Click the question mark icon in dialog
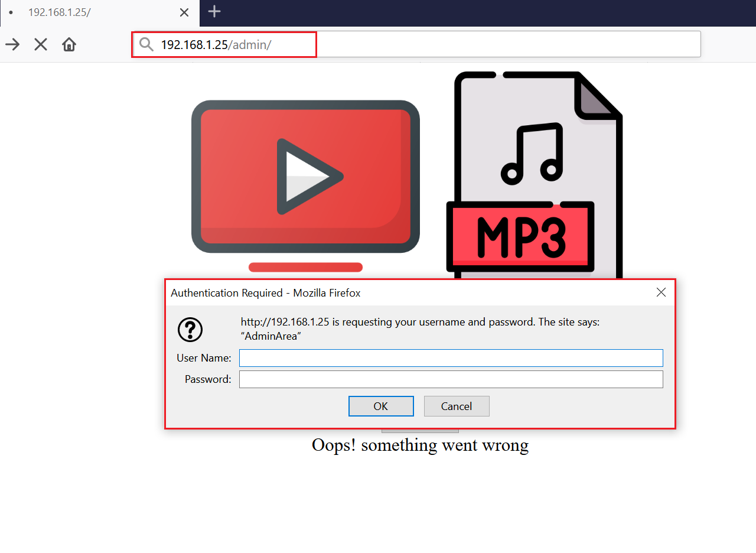The image size is (756, 553). [x=190, y=330]
